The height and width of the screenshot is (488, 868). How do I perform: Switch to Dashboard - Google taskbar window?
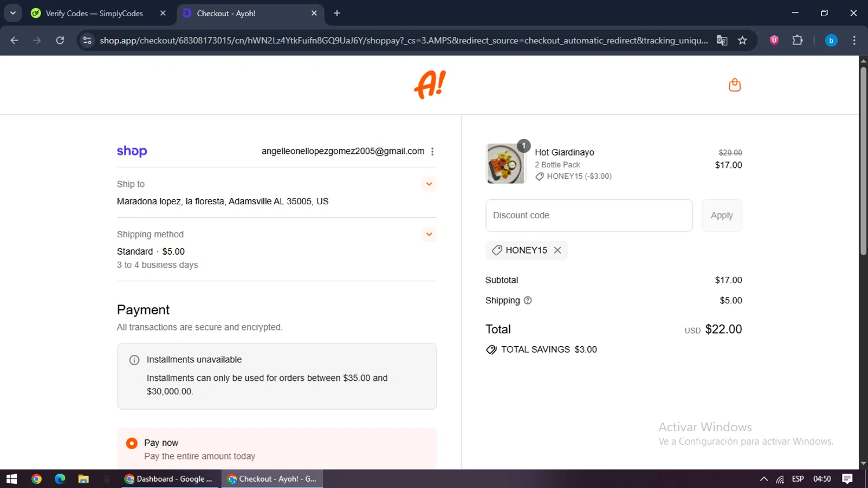pos(170,479)
